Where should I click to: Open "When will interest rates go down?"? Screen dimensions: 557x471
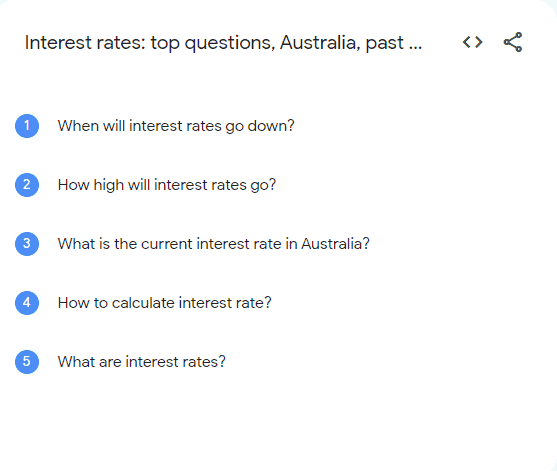pyautogui.click(x=176, y=126)
